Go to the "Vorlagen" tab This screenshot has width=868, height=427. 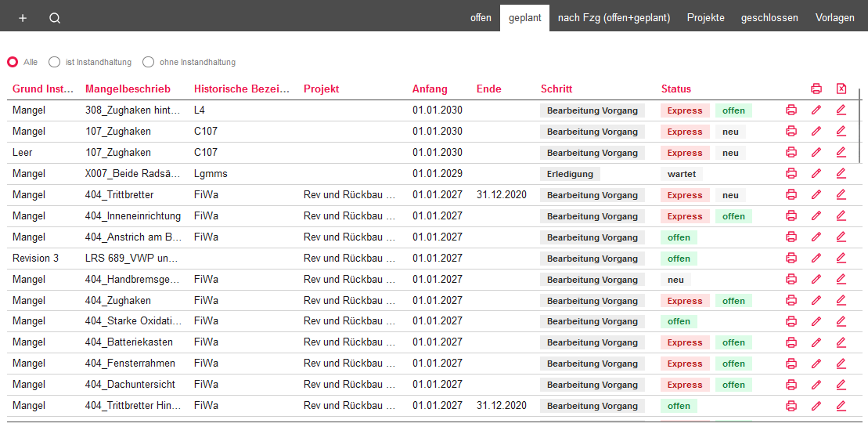click(834, 18)
